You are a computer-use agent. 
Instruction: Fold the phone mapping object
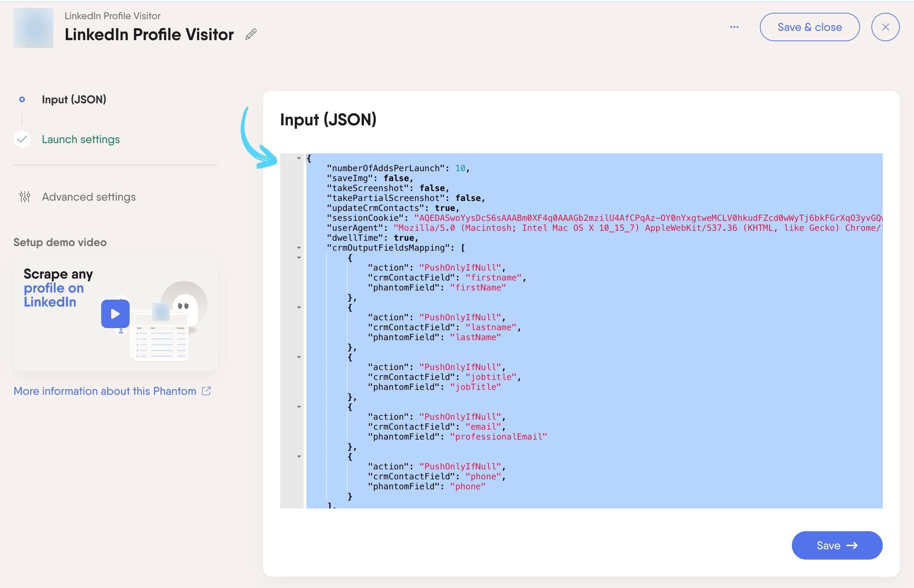[x=299, y=456]
